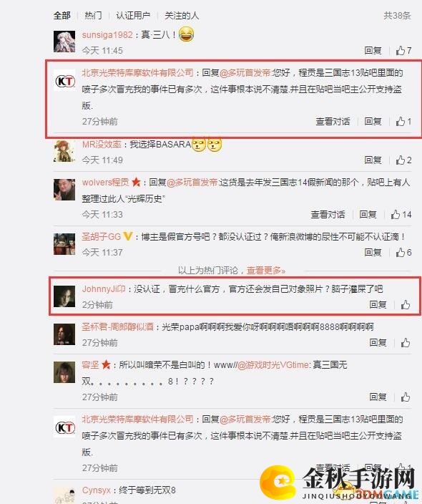Switch to the 热门 comments tab
The width and height of the screenshot is (422, 504).
[x=93, y=16]
